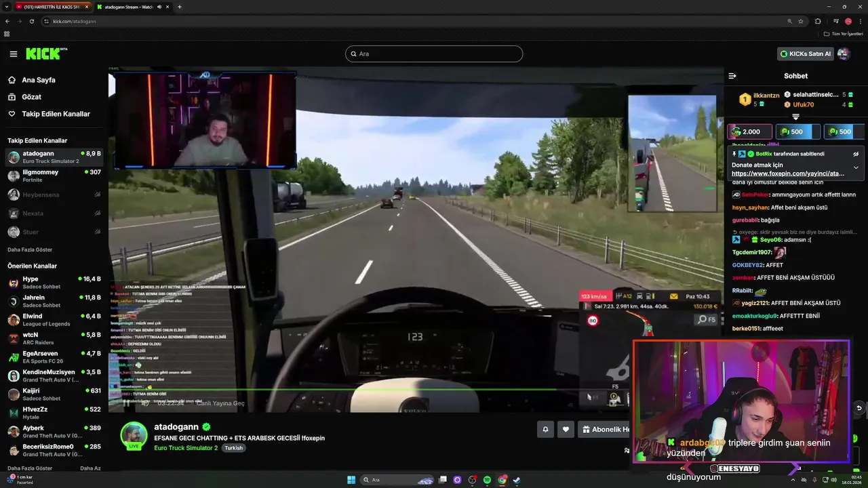Open the weather widget on taskbar
Screen dimensions: 868x488
click(19, 479)
